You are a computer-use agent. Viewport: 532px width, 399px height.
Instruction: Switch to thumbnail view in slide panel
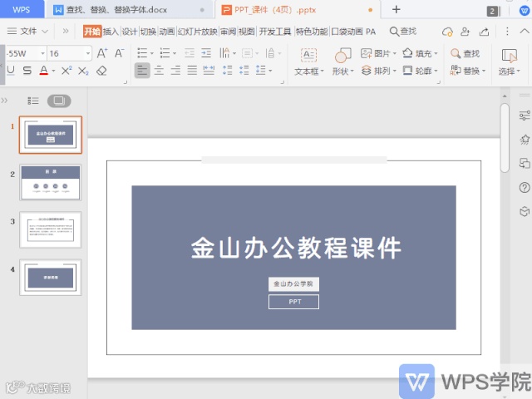(59, 101)
